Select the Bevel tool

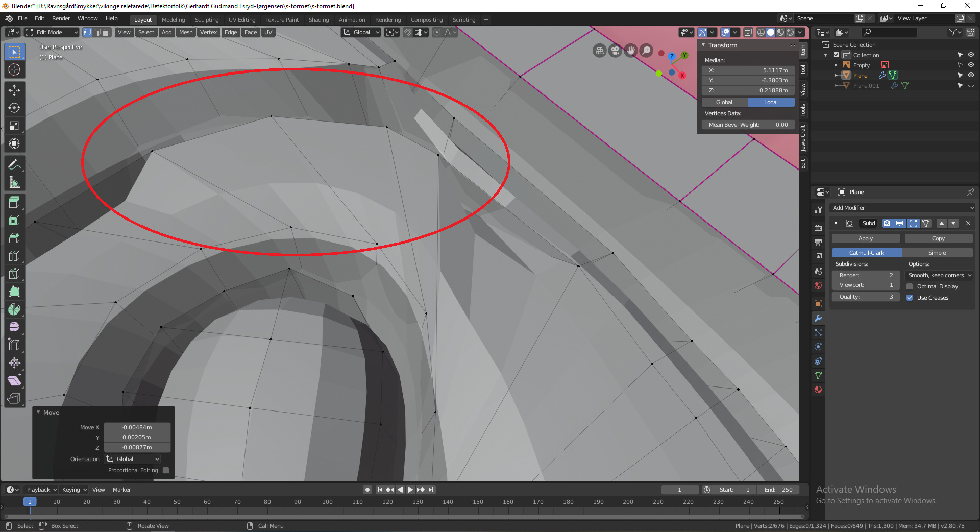click(14, 238)
